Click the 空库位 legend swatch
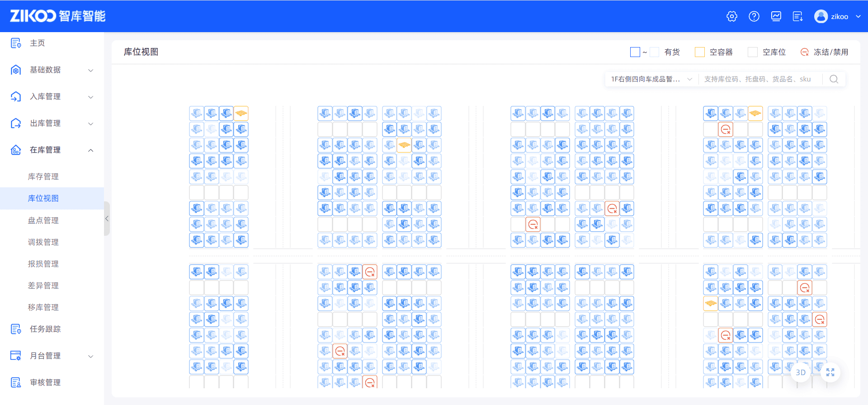The image size is (868, 405). click(753, 52)
